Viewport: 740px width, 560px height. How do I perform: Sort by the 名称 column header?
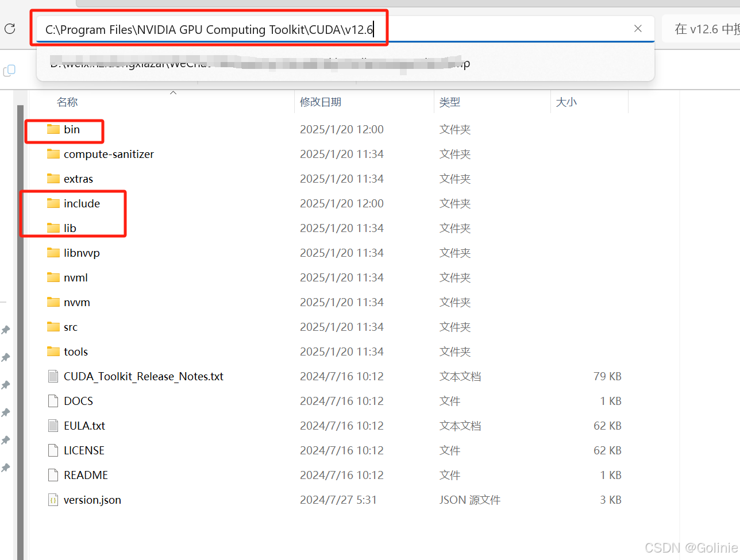tap(67, 102)
